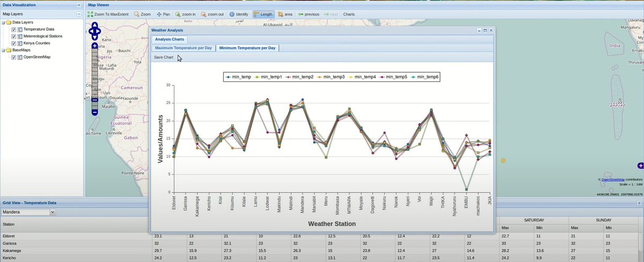This screenshot has height=262, width=644.
Task: Collapse the Data Layers tree folder
Action: click(3, 23)
